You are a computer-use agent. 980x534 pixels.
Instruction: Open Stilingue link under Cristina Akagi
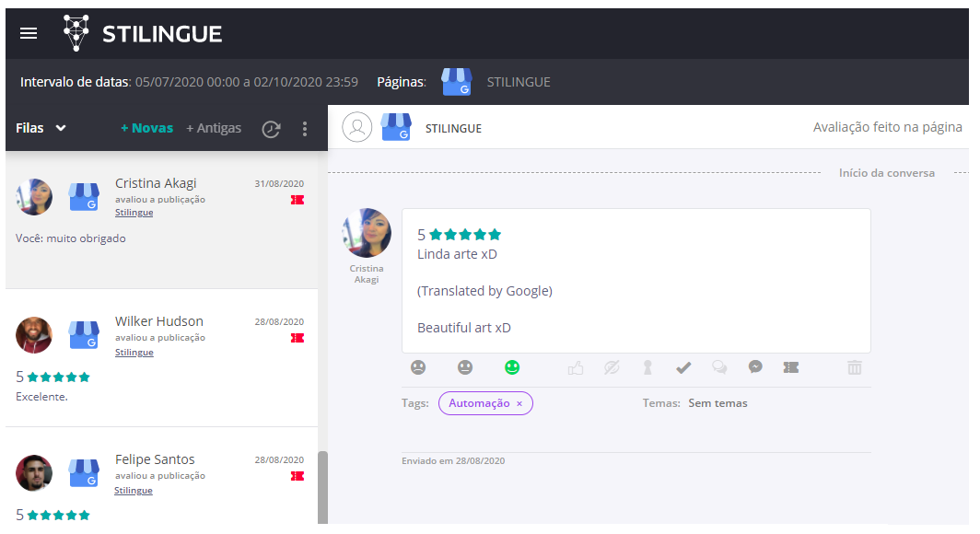(134, 213)
